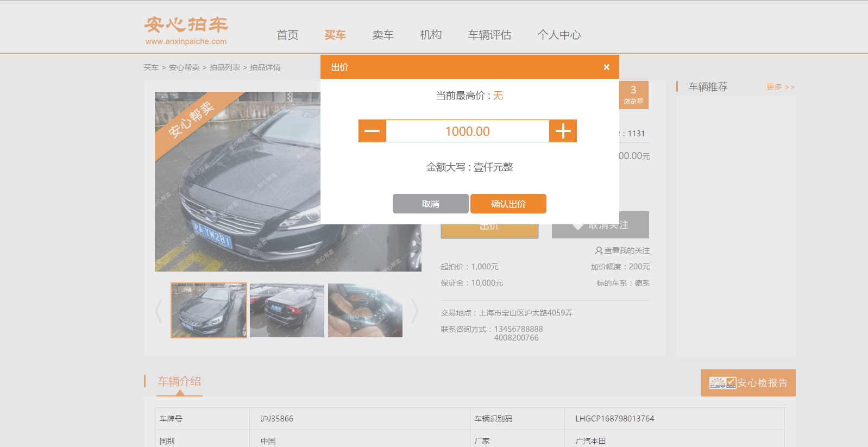Close the 出价 bid dialog
The height and width of the screenshot is (447, 868).
coord(606,67)
